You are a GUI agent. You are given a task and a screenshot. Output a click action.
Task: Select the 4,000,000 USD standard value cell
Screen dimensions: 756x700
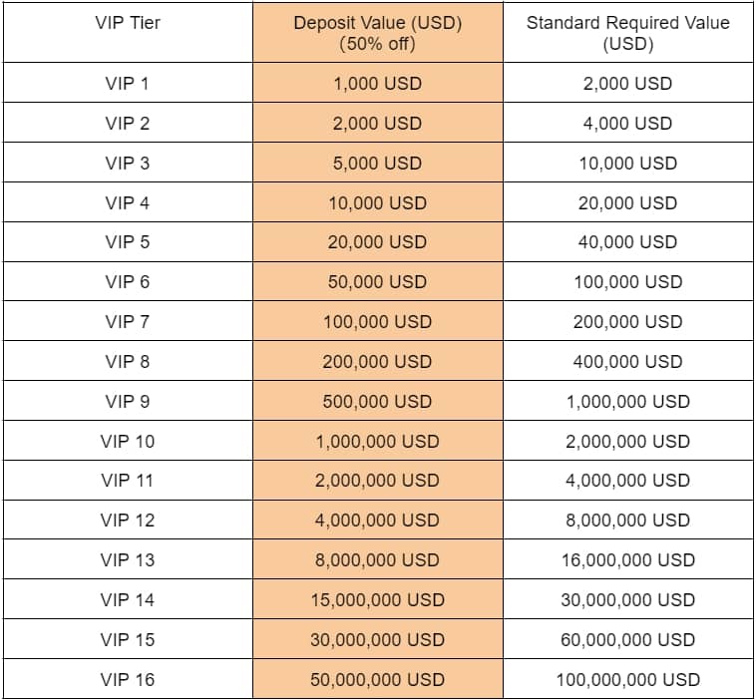(x=627, y=481)
